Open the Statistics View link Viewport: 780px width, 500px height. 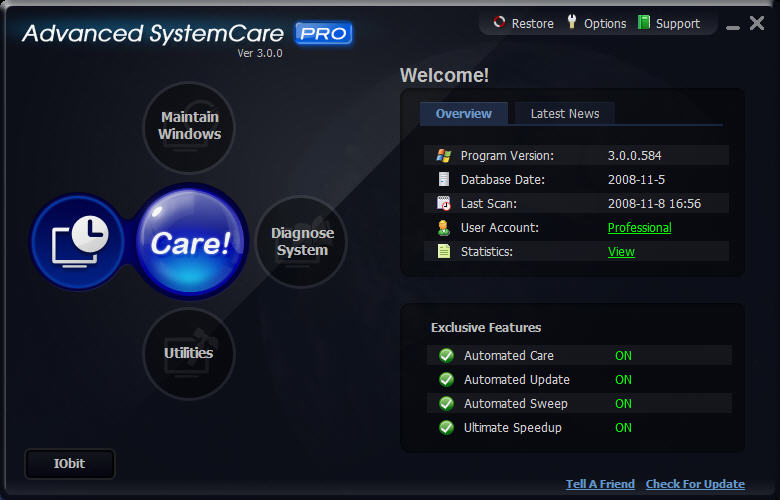pyautogui.click(x=621, y=252)
